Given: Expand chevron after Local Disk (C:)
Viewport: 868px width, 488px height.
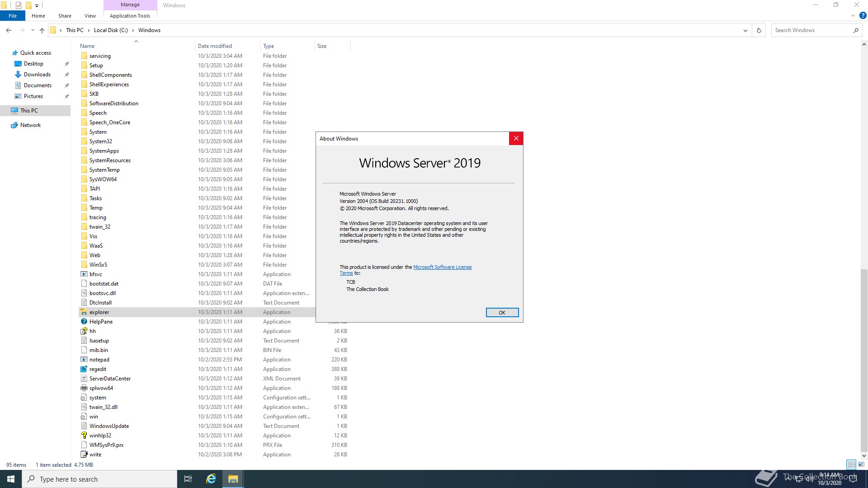Looking at the screenshot, I should point(133,30).
